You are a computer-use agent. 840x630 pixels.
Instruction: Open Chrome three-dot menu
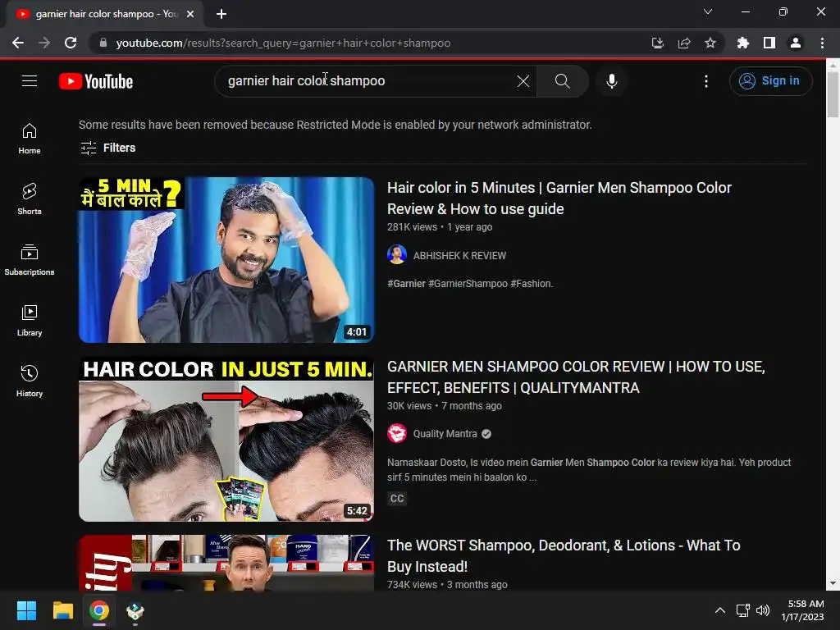[822, 43]
